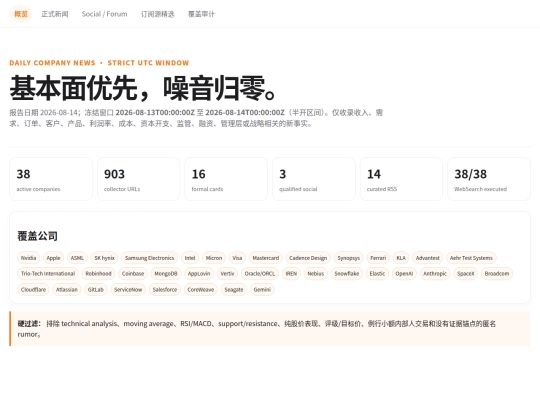Click the Gemini chip
The width and height of the screenshot is (540, 405).
pyautogui.click(x=262, y=290)
